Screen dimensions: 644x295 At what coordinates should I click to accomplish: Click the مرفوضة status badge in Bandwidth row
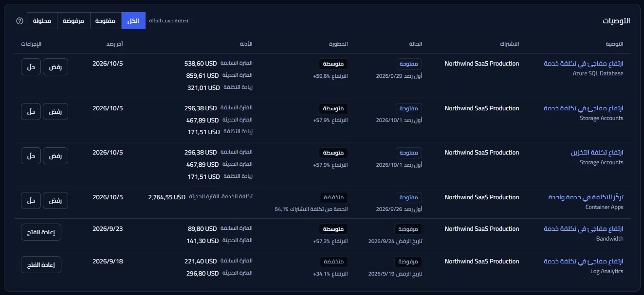coord(408,229)
